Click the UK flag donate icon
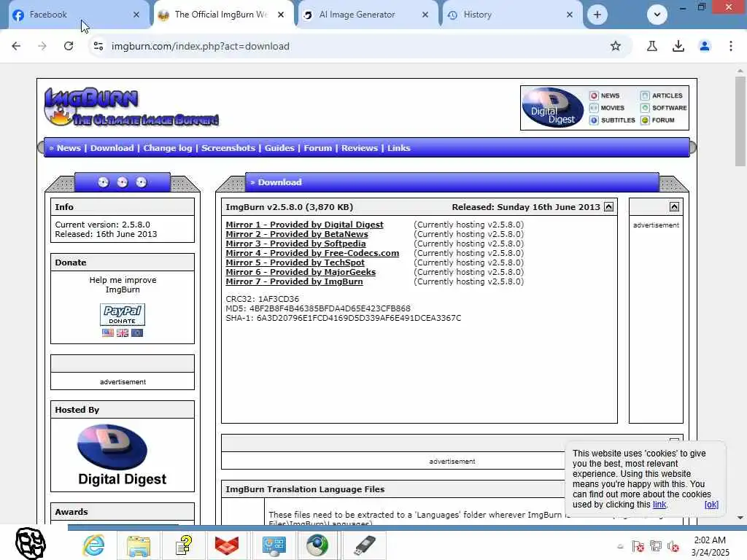Screen dimensions: 747x560 123,332
